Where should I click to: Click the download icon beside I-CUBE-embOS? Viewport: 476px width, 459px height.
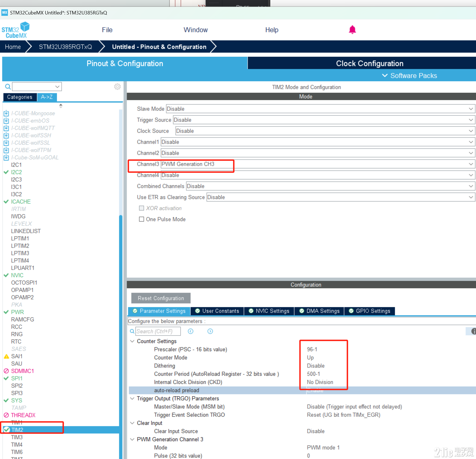(6, 121)
